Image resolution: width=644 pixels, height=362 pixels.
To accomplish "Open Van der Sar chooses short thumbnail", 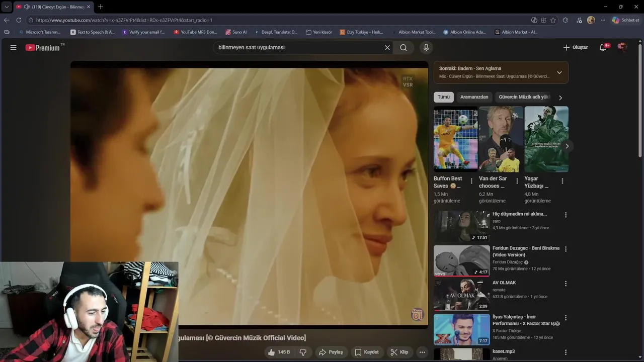I will [501, 139].
